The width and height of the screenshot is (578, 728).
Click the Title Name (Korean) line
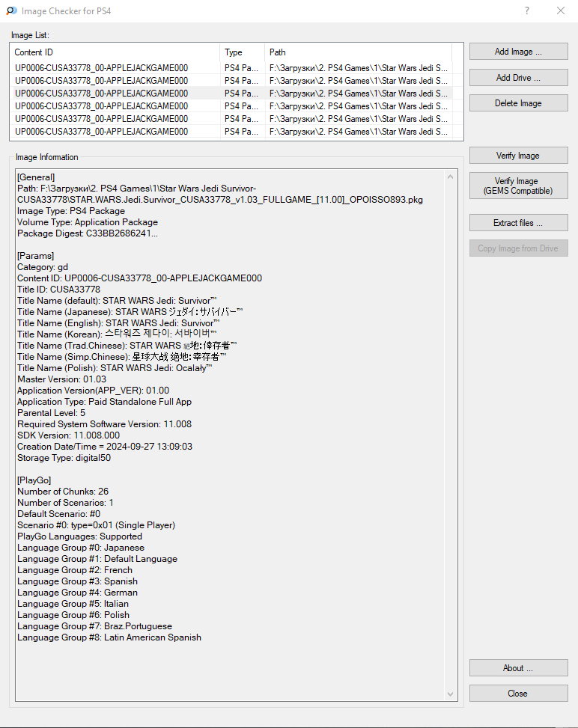tap(117, 334)
